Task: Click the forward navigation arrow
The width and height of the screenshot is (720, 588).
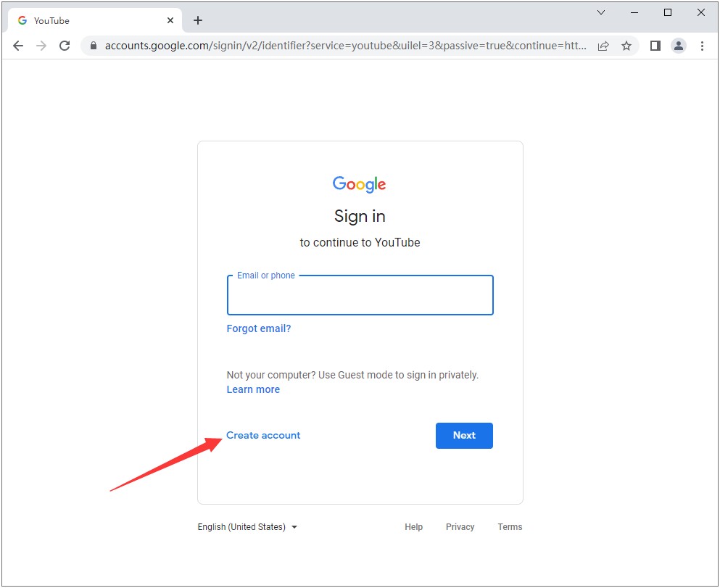Action: 41,46
